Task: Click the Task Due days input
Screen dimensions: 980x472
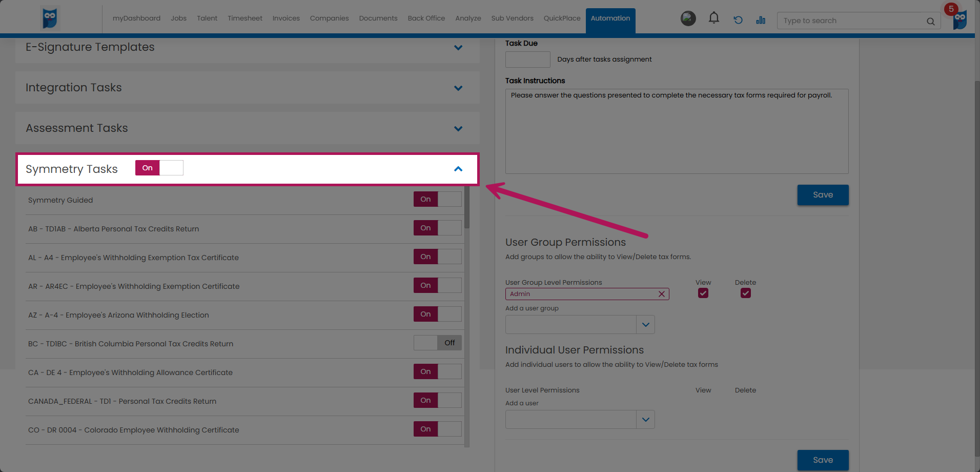Action: point(527,60)
